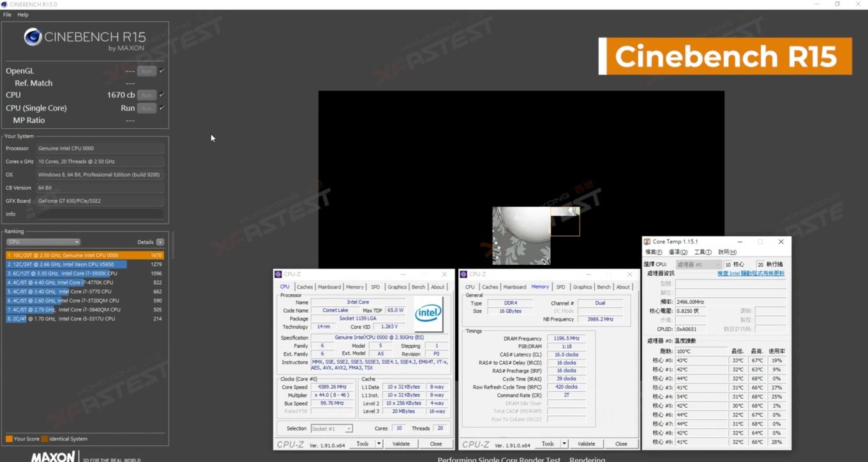Expand Tools arrow in right CPU-Z window
Screen dimensions: 868x462
(564, 443)
